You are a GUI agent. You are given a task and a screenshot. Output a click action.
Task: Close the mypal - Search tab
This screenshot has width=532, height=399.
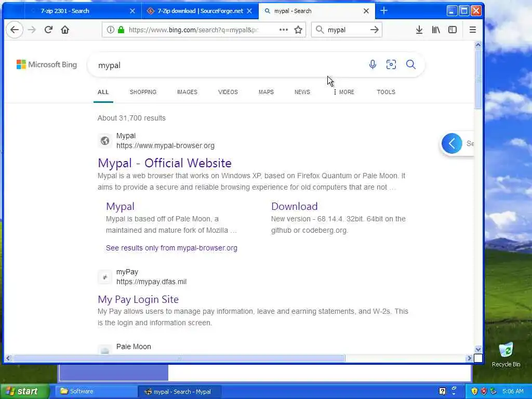point(366,11)
